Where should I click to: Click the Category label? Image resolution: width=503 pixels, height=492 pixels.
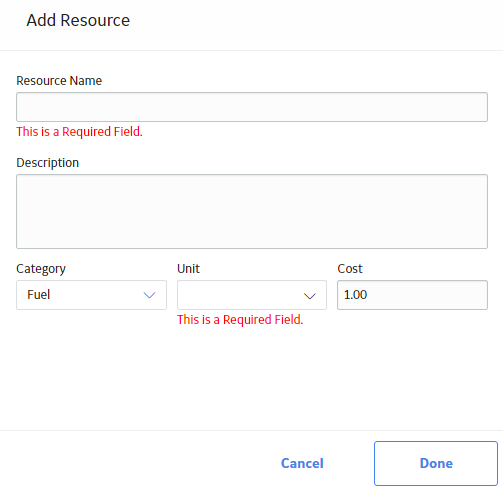click(41, 269)
